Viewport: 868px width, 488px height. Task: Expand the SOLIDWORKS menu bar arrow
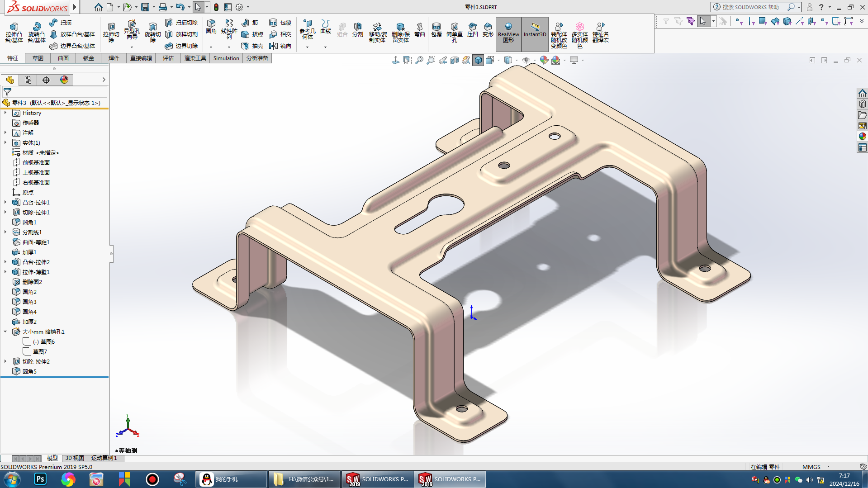pos(75,7)
